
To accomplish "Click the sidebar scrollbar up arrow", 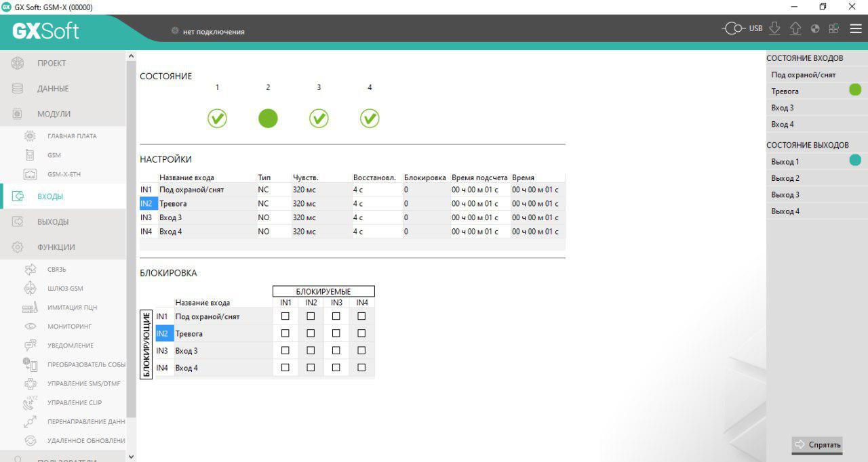I will (132, 56).
